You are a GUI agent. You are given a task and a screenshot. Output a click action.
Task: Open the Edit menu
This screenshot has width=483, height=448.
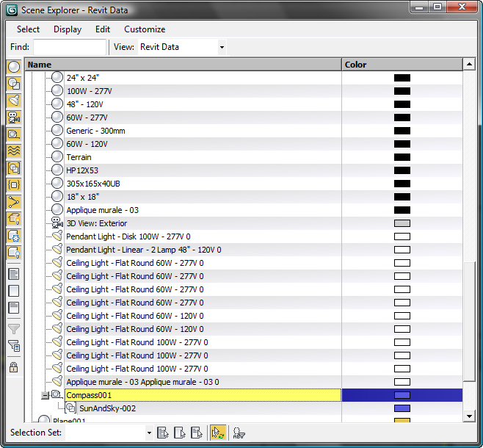pos(103,29)
